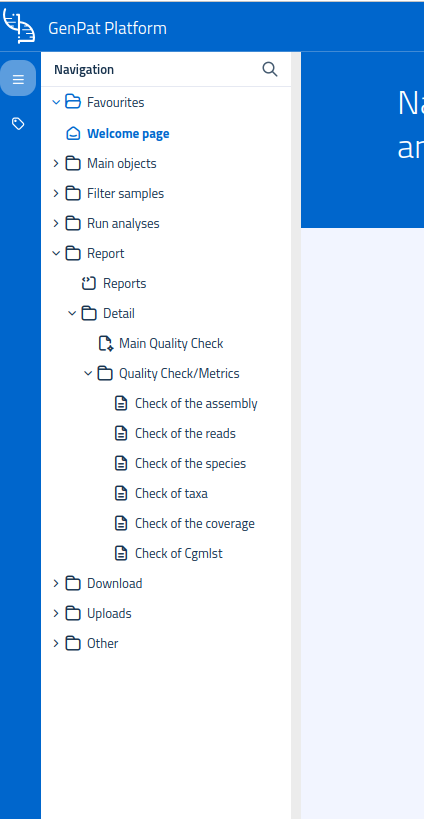
Task: Open Check of the species
Action: click(191, 463)
